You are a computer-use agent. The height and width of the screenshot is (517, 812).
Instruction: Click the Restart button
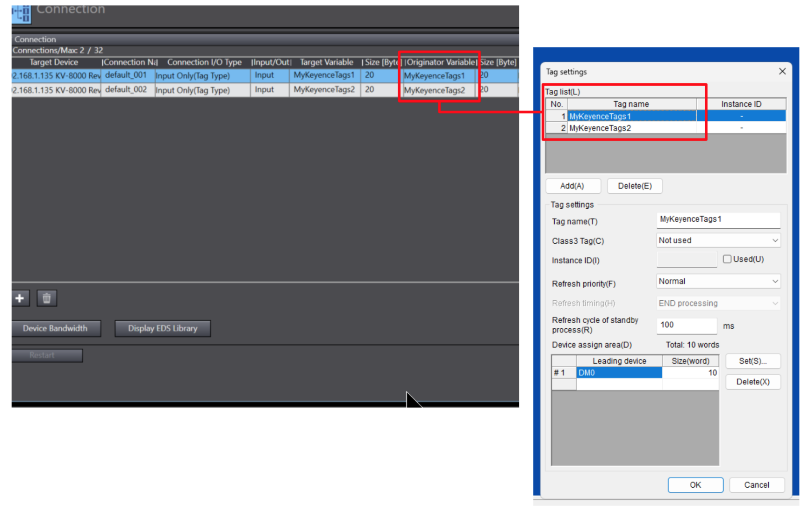pos(47,355)
